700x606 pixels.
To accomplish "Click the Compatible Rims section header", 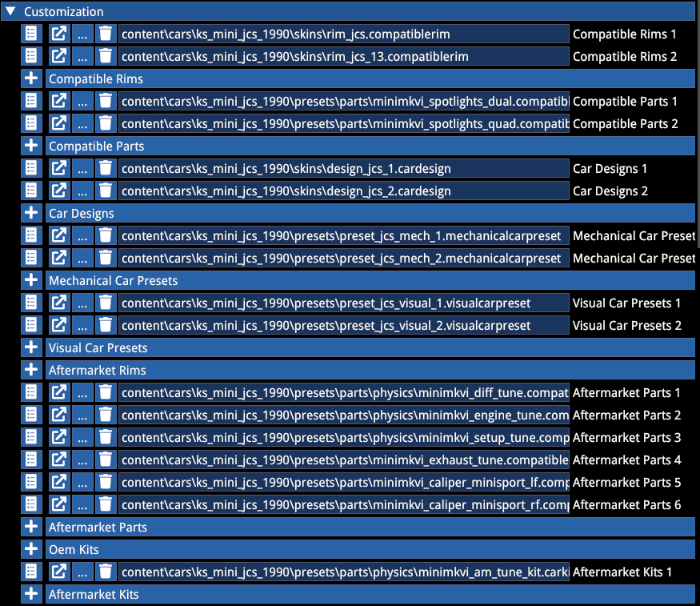I will (x=370, y=78).
